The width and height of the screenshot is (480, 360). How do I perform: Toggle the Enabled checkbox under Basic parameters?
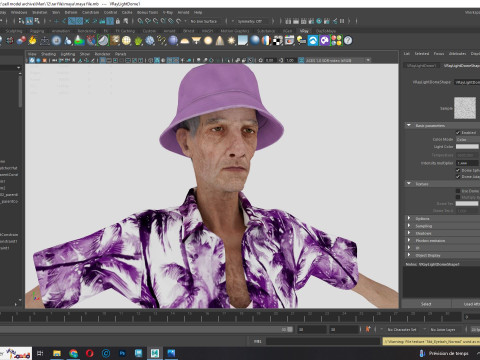point(458,133)
